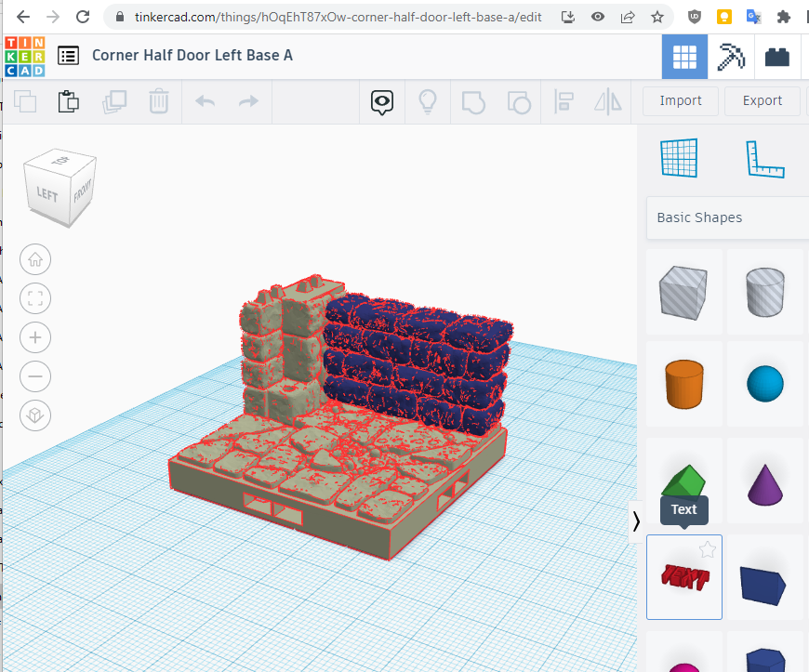
Task: Click the Undo arrow
Action: tap(205, 101)
